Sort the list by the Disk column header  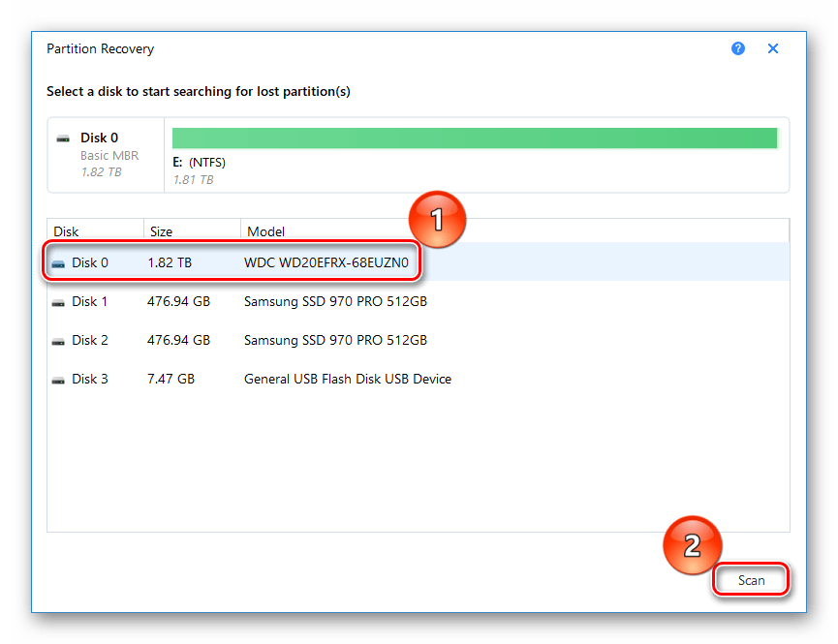click(95, 231)
